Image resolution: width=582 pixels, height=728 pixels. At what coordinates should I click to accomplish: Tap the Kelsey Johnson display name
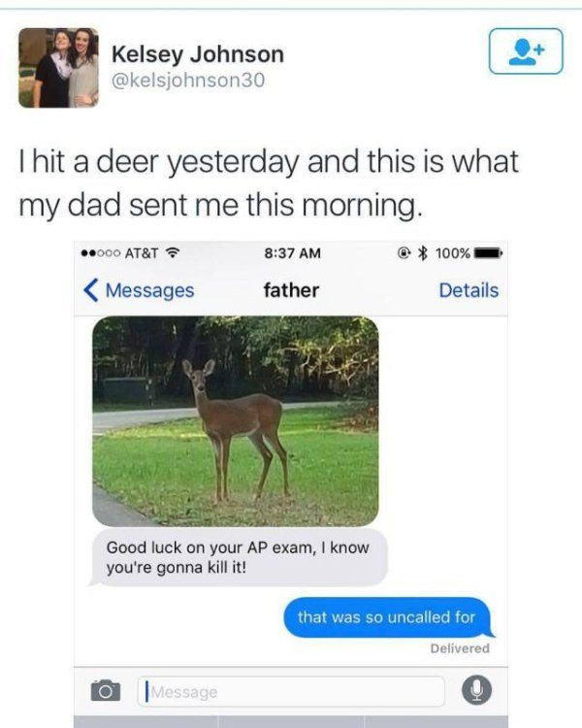tap(198, 54)
